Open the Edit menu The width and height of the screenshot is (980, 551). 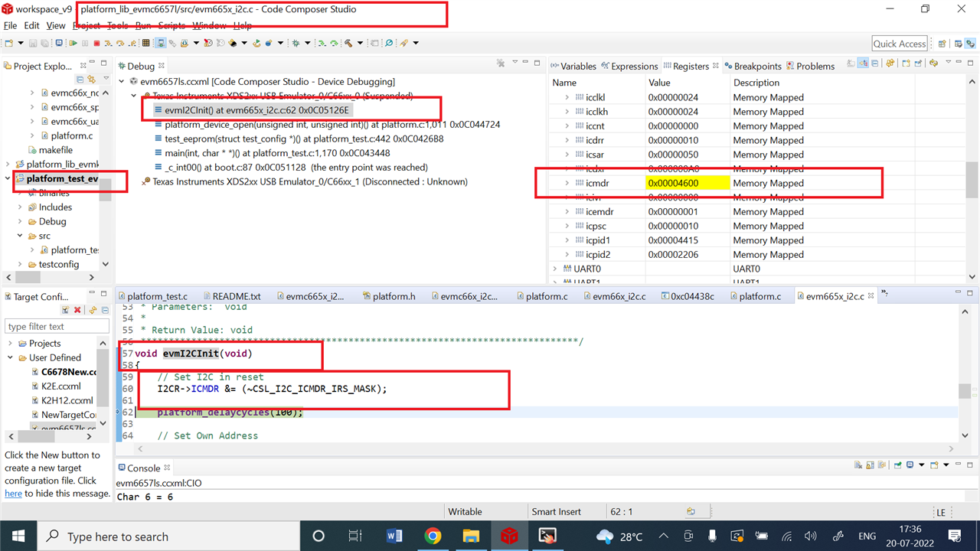click(31, 25)
